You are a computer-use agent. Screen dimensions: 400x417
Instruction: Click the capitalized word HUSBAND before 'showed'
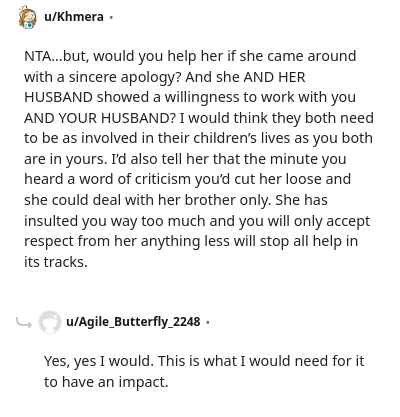[58, 97]
